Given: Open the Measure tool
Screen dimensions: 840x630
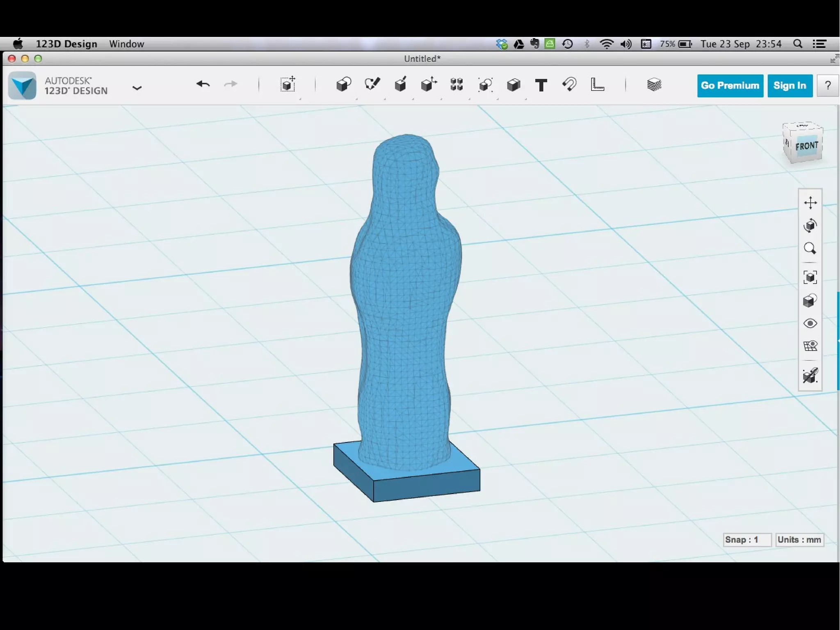Looking at the screenshot, I should 597,85.
